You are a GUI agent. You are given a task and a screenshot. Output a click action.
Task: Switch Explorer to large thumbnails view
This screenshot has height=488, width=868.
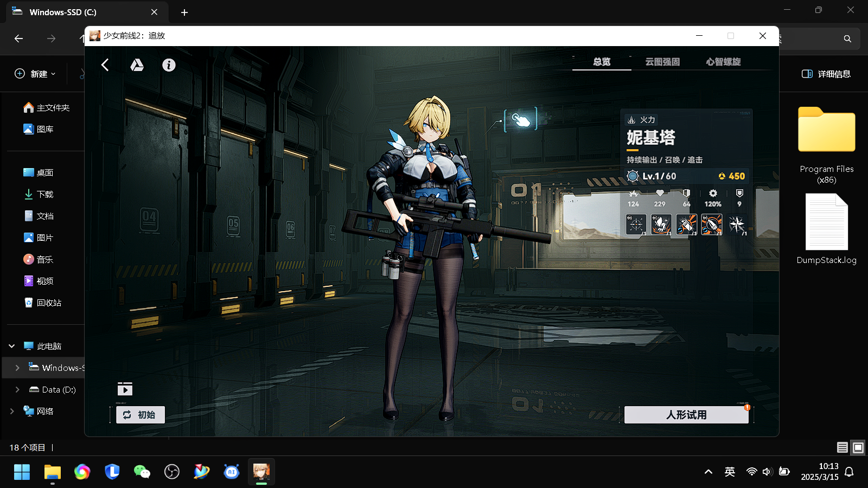[858, 447]
